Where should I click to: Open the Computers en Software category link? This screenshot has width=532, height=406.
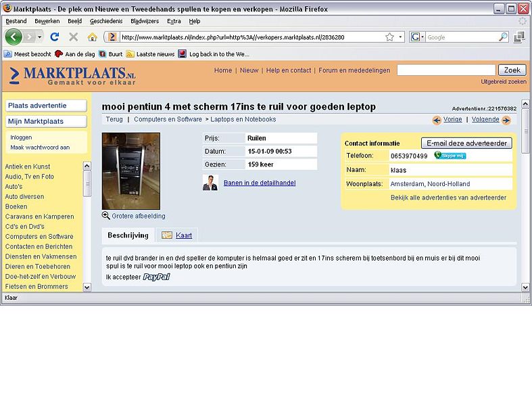39,236
